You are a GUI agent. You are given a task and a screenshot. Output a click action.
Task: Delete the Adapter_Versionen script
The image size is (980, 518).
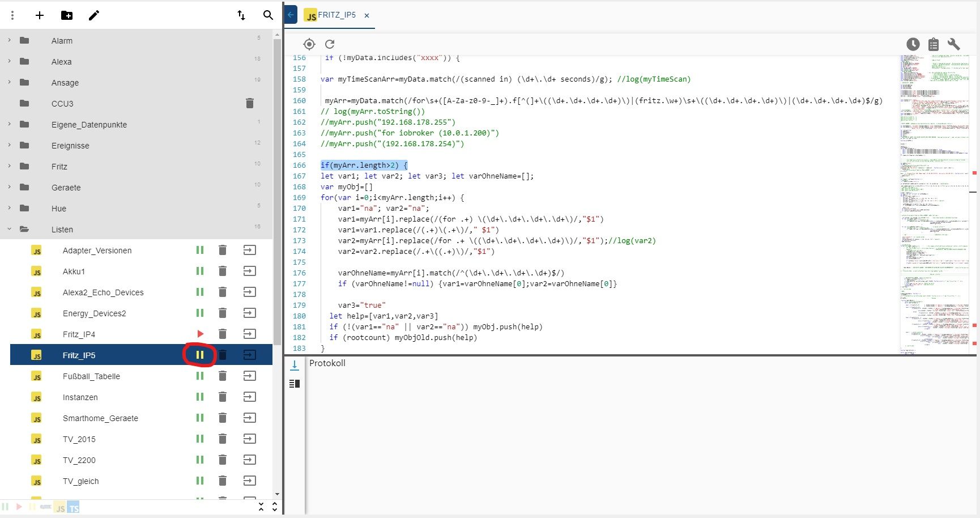(x=223, y=250)
